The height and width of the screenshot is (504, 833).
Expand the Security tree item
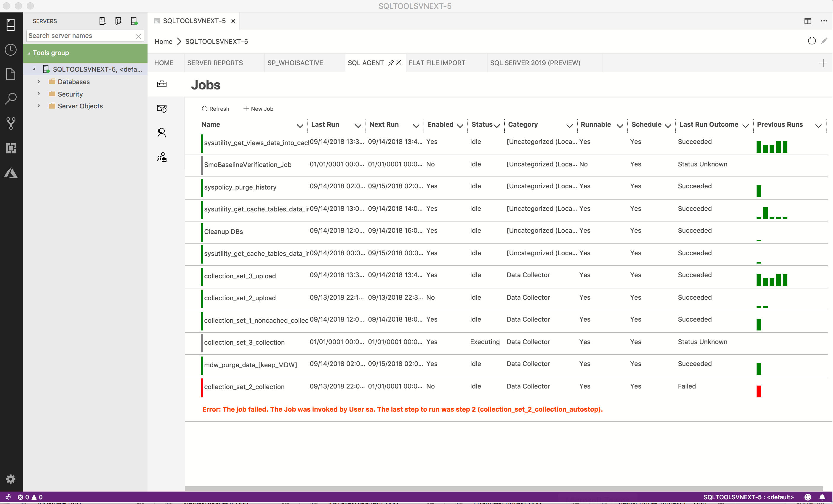point(39,94)
